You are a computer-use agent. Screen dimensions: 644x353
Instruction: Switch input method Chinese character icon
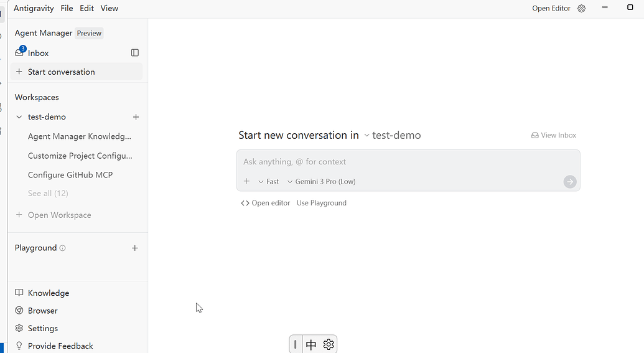click(x=311, y=344)
